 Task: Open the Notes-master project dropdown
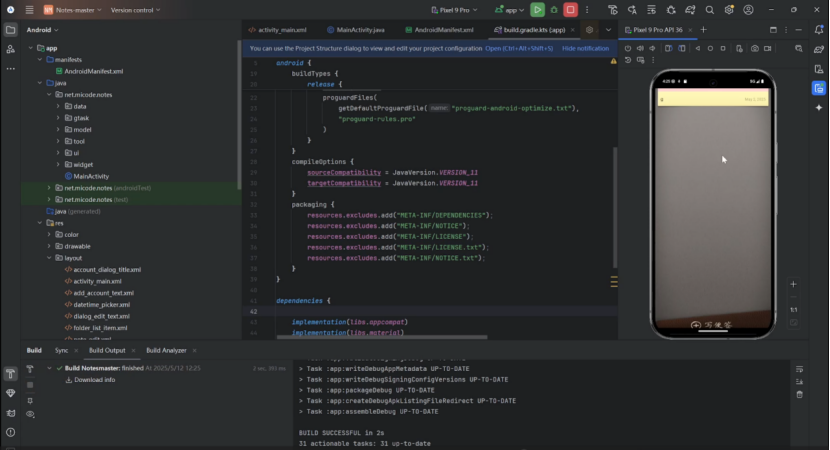[x=73, y=10]
